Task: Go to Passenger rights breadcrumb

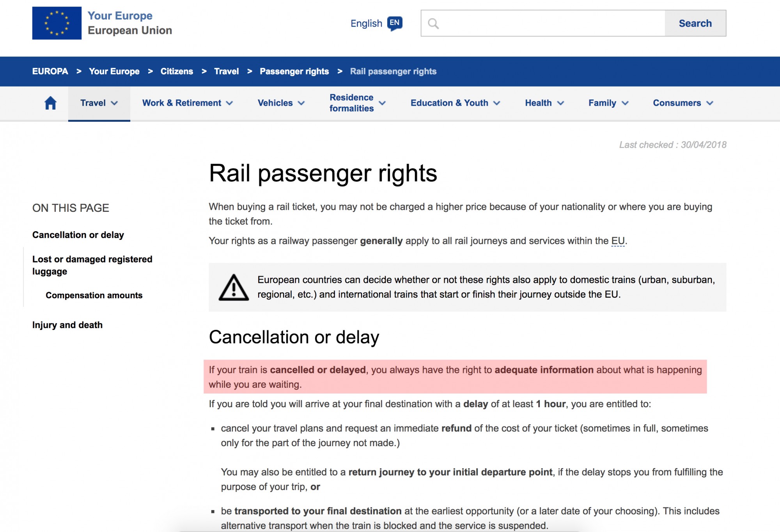Action: click(x=294, y=71)
